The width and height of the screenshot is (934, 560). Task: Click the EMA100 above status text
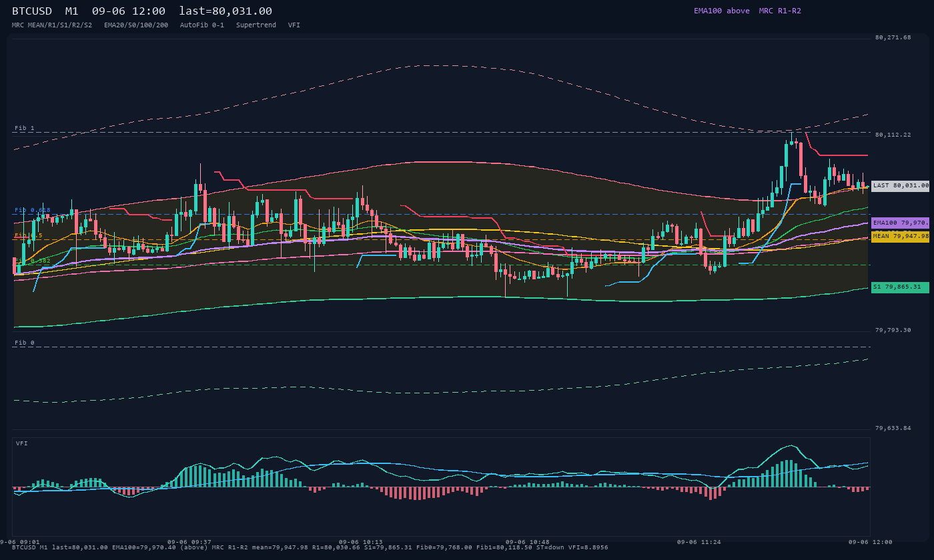click(721, 11)
